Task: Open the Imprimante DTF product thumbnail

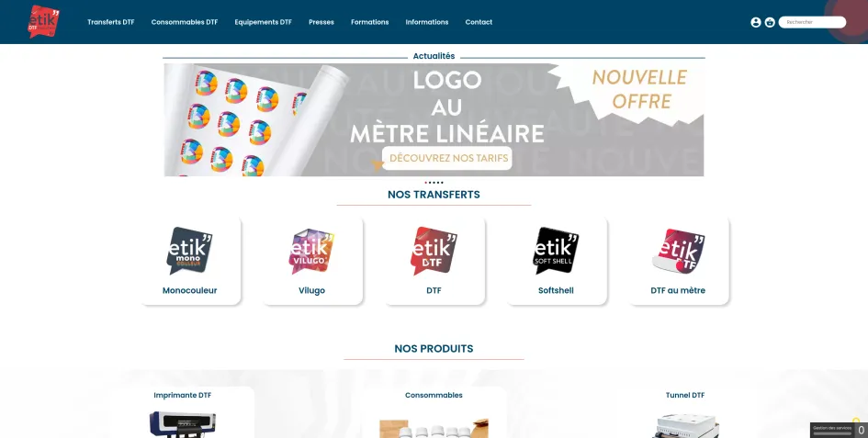Action: point(182,424)
